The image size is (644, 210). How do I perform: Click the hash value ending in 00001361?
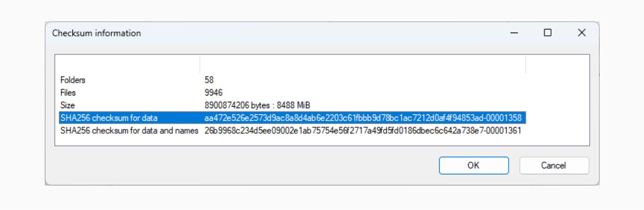point(363,131)
